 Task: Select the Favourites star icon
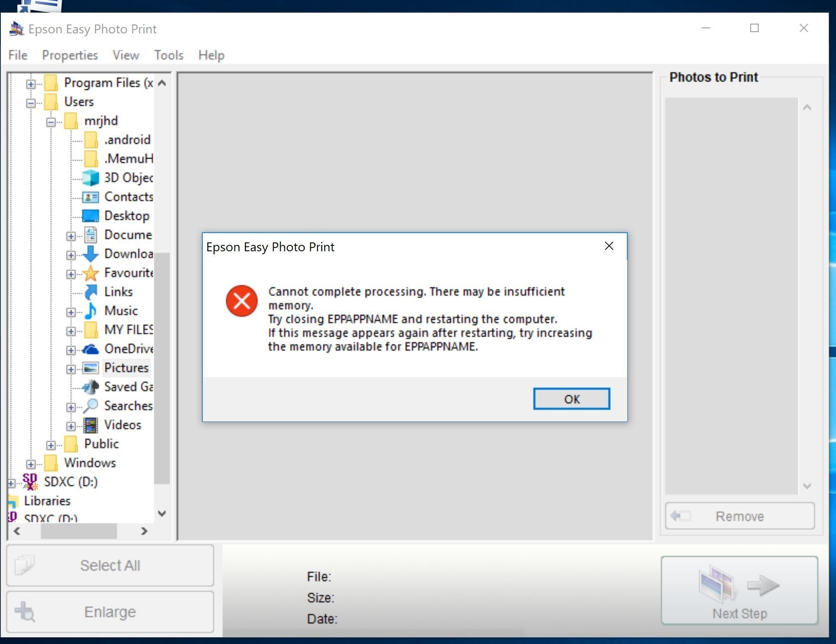click(x=90, y=273)
